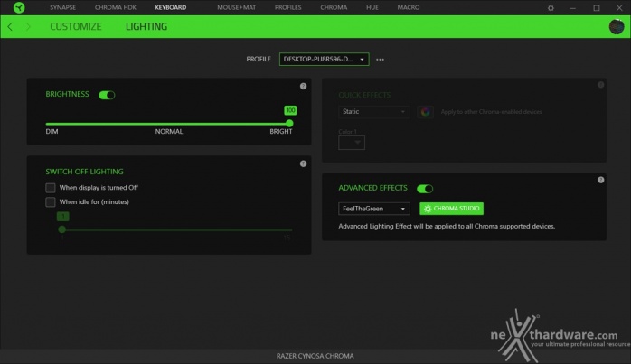The height and width of the screenshot is (364, 631).
Task: Open the Mouse+Mat tab
Action: coord(237,7)
